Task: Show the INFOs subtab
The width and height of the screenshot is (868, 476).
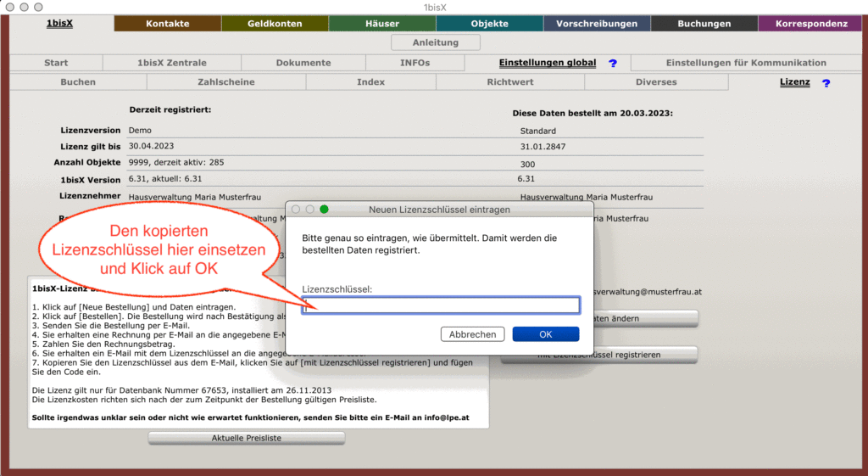Action: 415,63
